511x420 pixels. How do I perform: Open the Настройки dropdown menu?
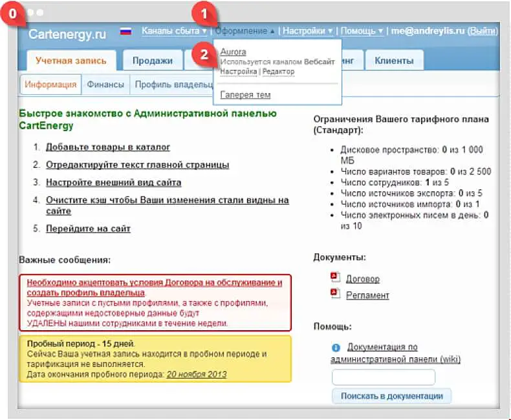307,31
